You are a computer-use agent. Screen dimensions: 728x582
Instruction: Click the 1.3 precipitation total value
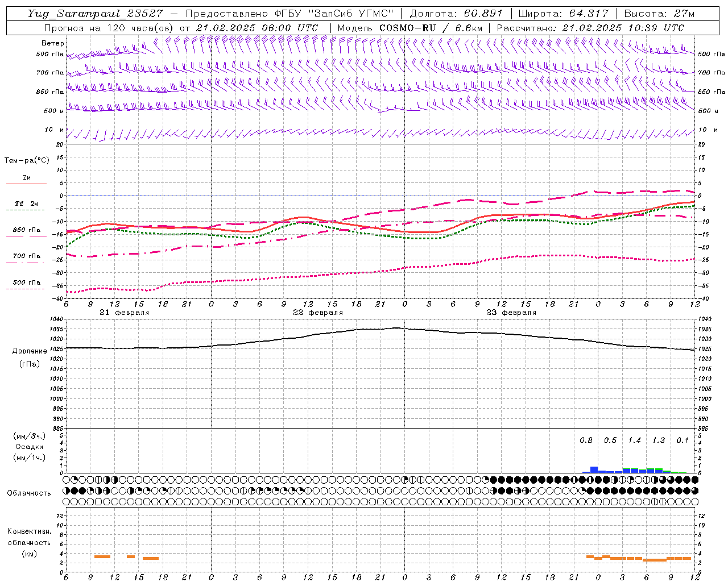click(x=659, y=440)
